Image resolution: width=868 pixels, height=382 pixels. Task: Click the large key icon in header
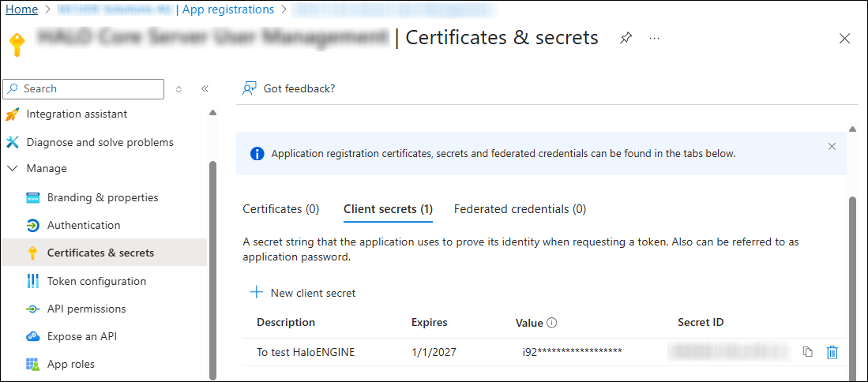[17, 43]
